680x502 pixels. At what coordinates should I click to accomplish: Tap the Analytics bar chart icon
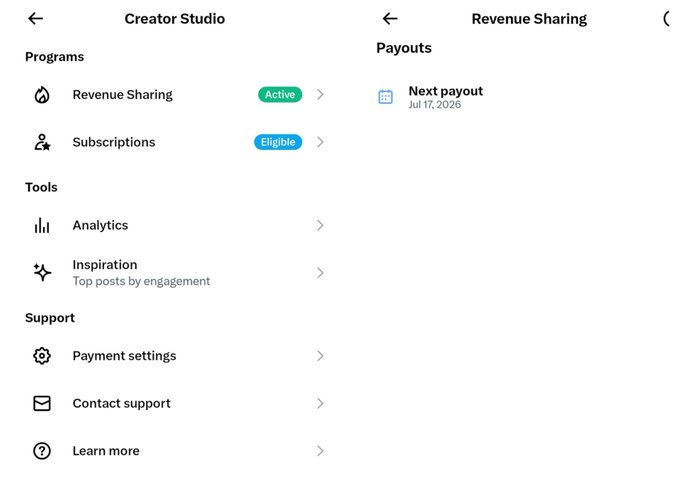pyautogui.click(x=42, y=225)
